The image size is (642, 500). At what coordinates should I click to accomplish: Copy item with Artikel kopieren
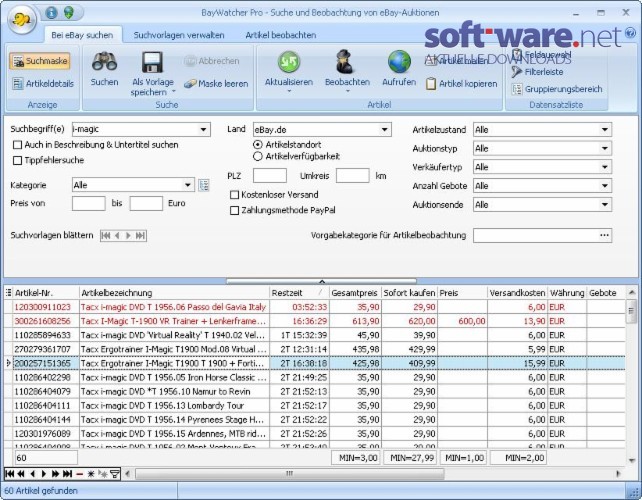coord(461,84)
